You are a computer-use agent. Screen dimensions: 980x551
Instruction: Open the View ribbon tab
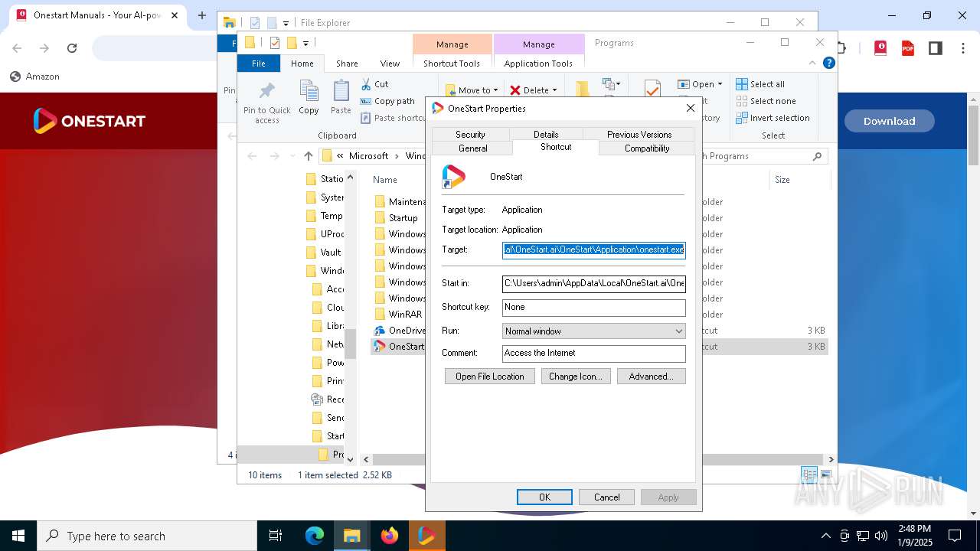[x=390, y=64]
